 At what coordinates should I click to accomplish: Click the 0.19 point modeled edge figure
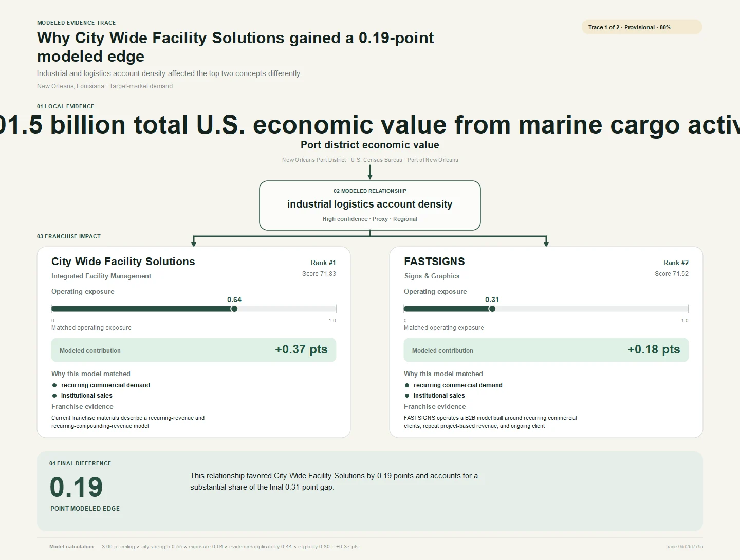point(76,487)
